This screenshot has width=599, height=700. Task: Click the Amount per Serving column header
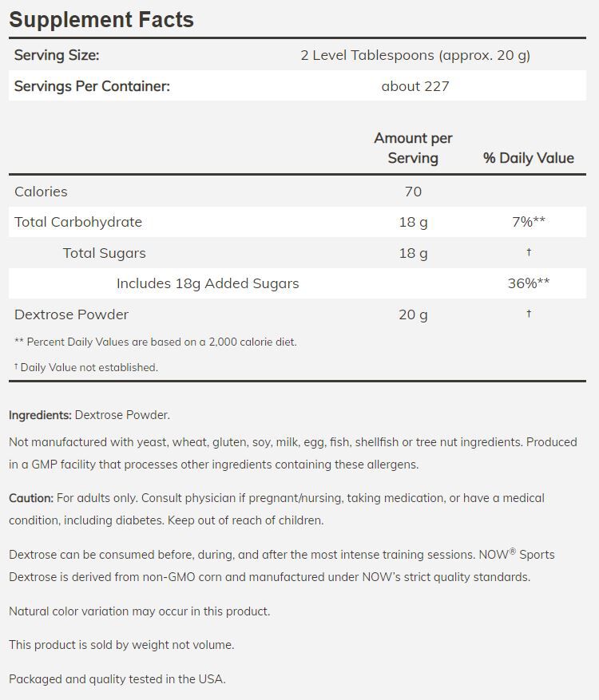413,148
